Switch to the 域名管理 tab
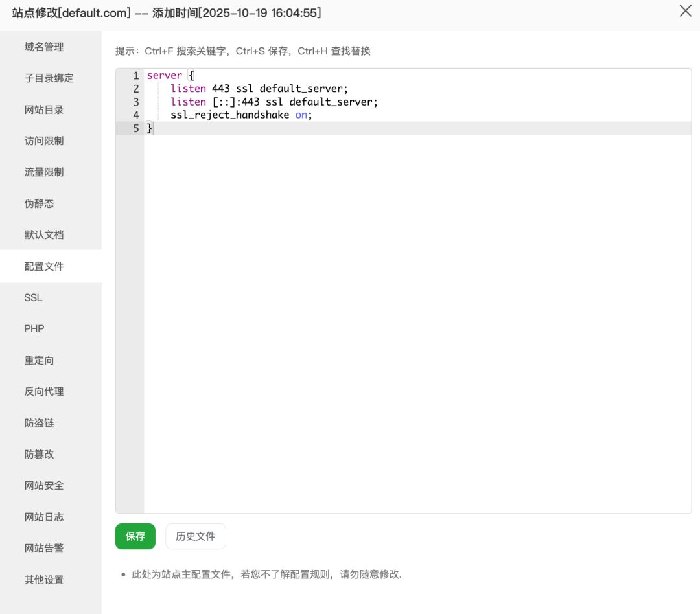The width and height of the screenshot is (700, 614). [x=43, y=47]
